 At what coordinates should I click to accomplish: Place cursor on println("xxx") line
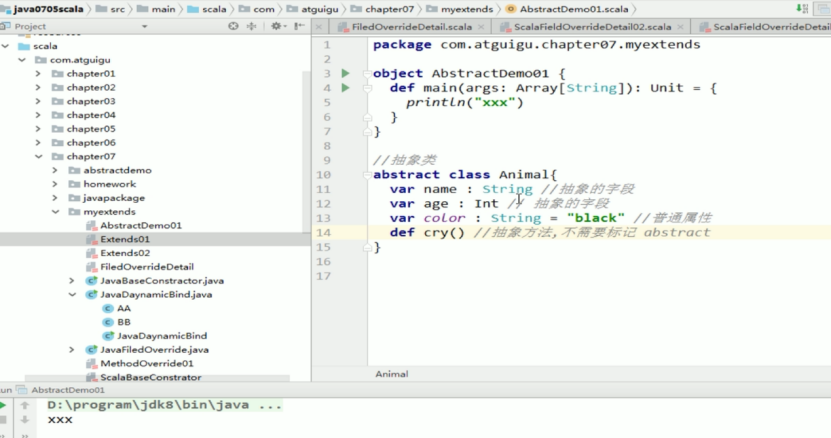pos(465,102)
